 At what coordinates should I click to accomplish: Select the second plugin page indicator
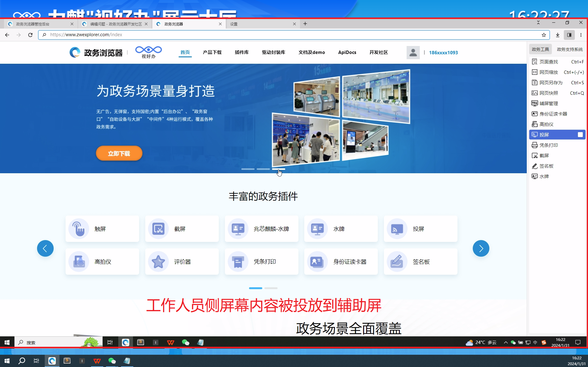click(271, 288)
